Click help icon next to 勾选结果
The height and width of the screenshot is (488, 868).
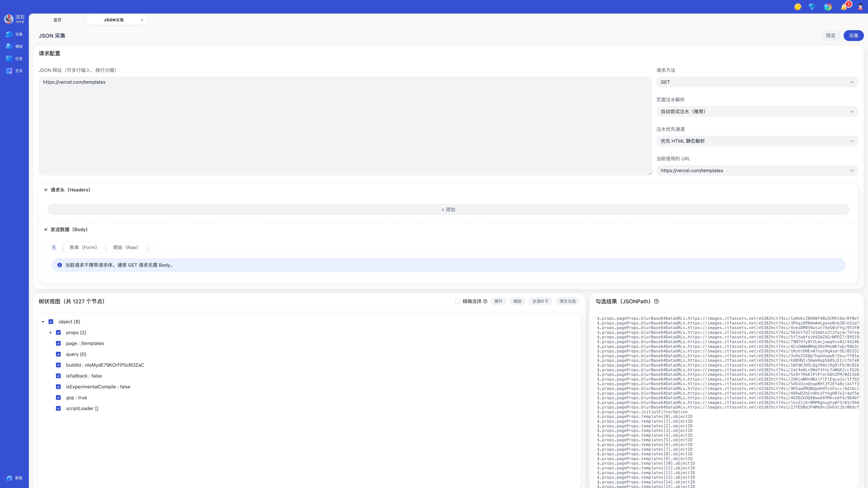click(x=656, y=301)
